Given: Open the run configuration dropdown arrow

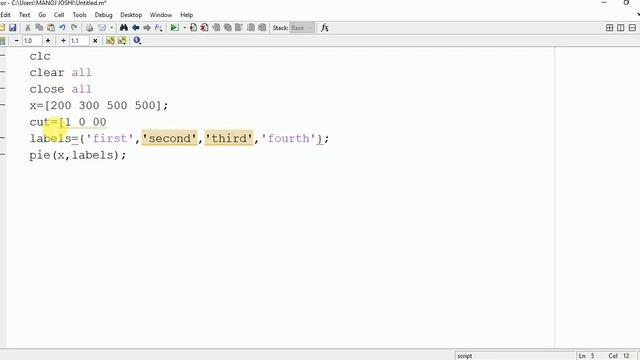Looking at the screenshot, I should 184,28.
